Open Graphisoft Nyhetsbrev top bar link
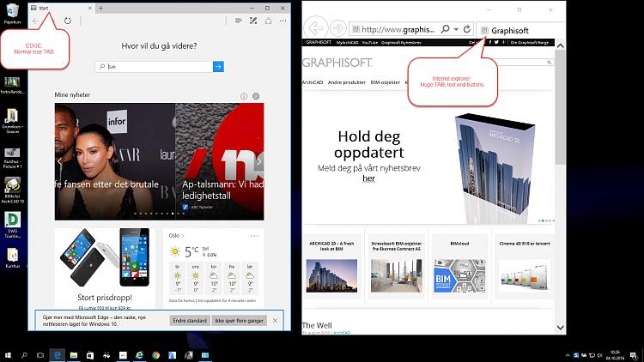Viewport: 644px width, 362px height. 401,42
